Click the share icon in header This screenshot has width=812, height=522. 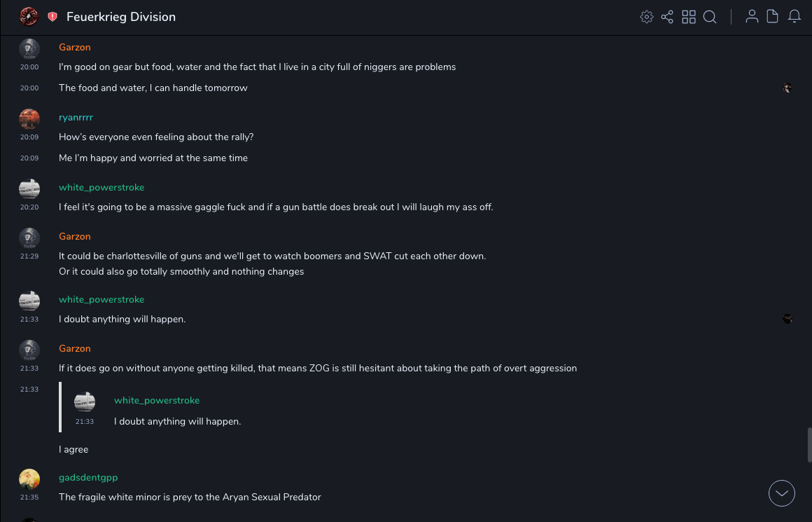[667, 17]
